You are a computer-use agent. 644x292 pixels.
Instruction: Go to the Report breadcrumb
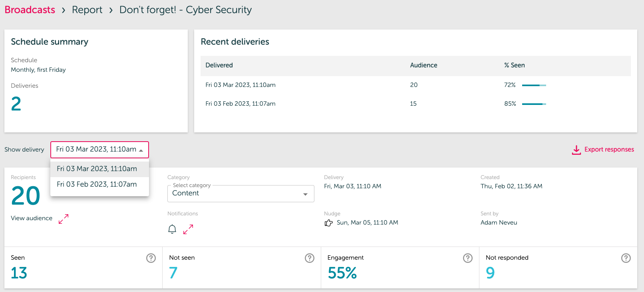point(87,10)
